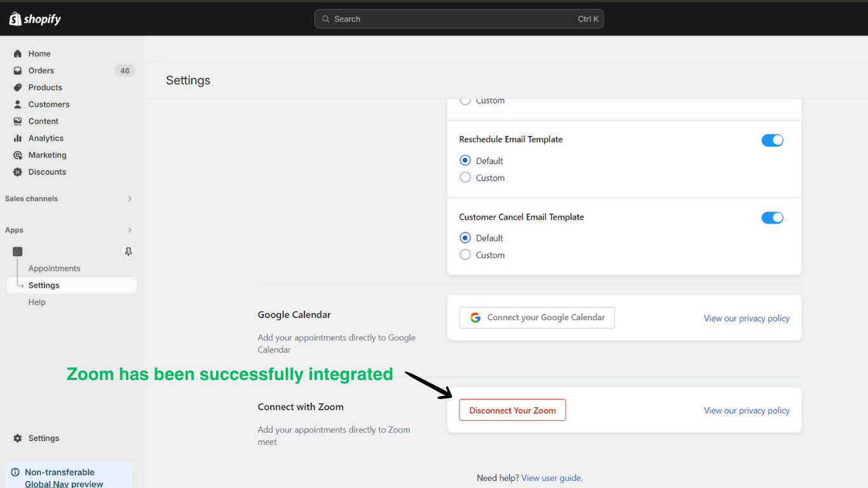Expand the Sales channels section

click(x=130, y=199)
